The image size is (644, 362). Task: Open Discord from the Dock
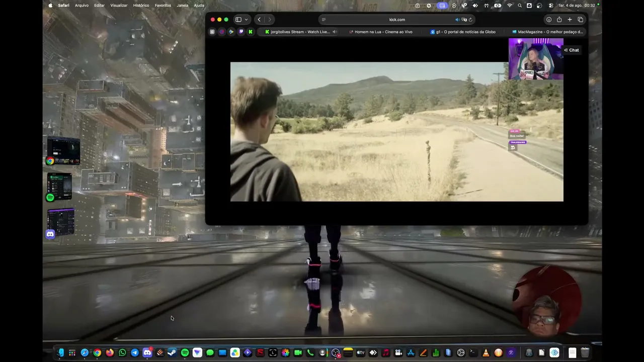(147, 353)
